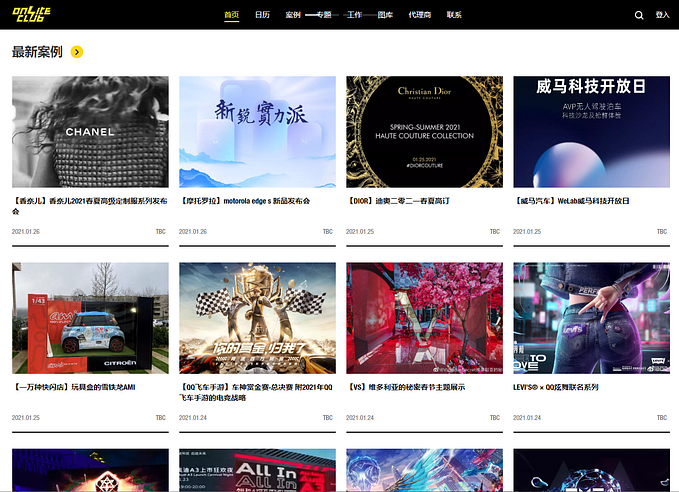Open the 工作 nav item
The image size is (679, 492).
(x=354, y=15)
